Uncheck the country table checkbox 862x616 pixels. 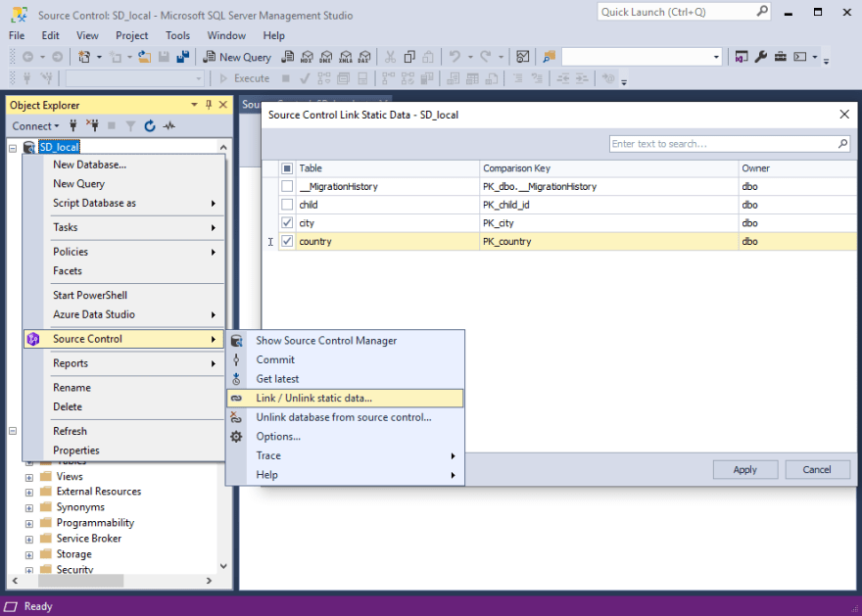pyautogui.click(x=287, y=241)
